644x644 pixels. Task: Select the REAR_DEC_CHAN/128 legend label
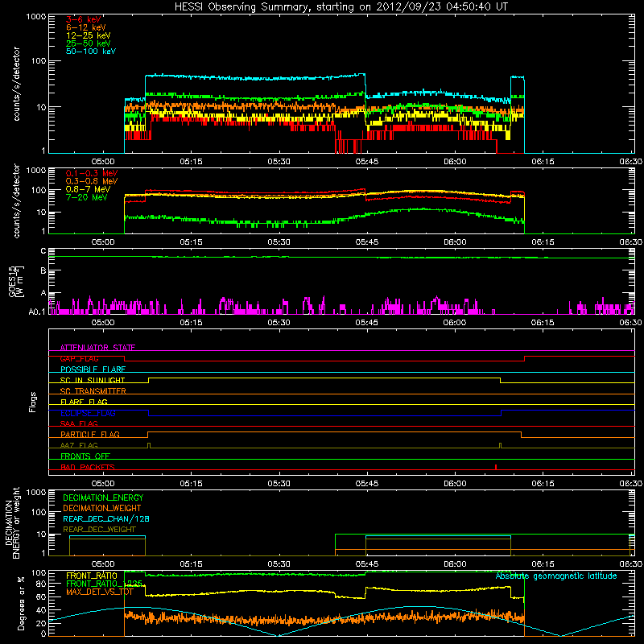click(x=106, y=518)
